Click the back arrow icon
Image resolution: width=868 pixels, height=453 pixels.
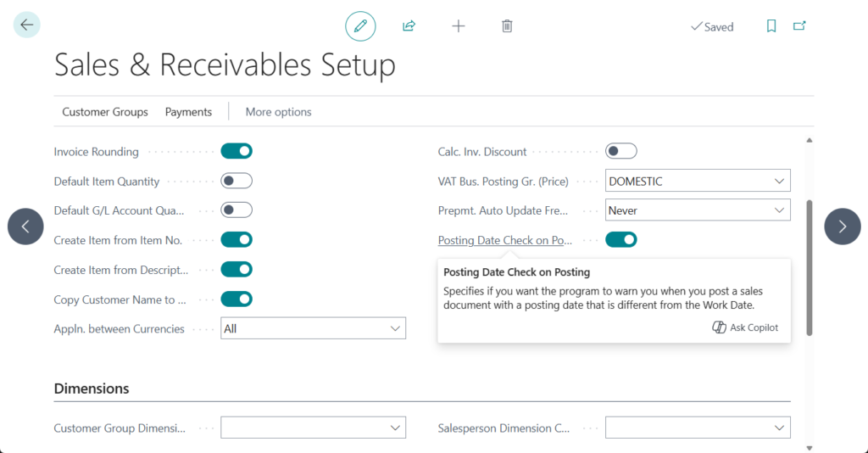coord(27,25)
